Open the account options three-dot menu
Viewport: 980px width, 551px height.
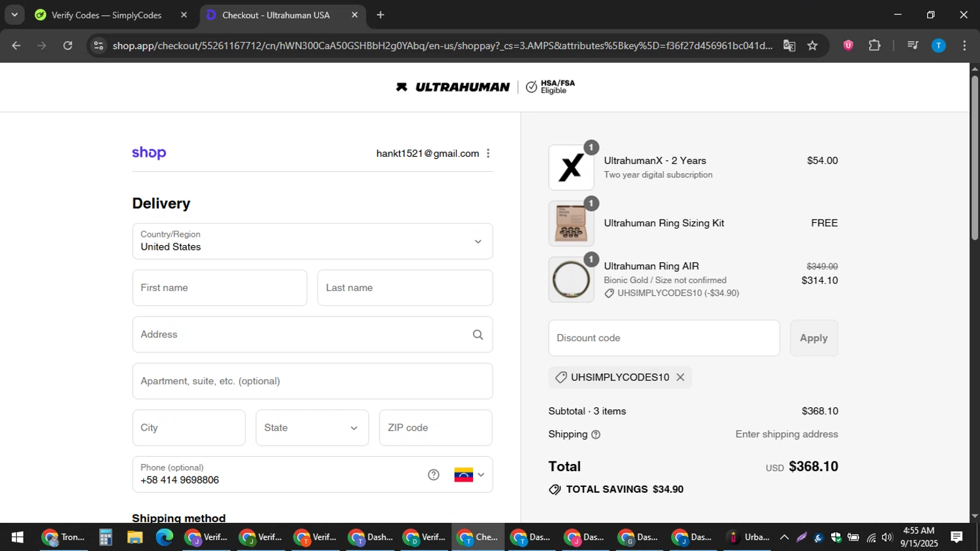[x=488, y=153]
